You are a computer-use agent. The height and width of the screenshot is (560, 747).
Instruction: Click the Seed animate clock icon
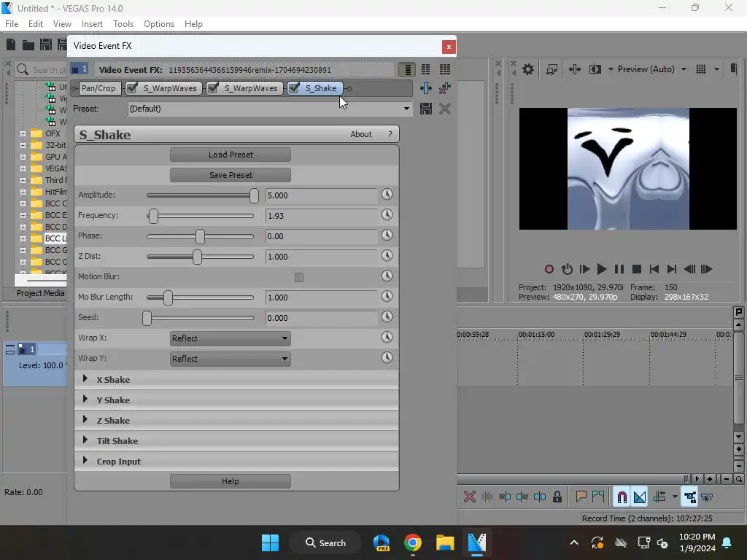pos(387,317)
